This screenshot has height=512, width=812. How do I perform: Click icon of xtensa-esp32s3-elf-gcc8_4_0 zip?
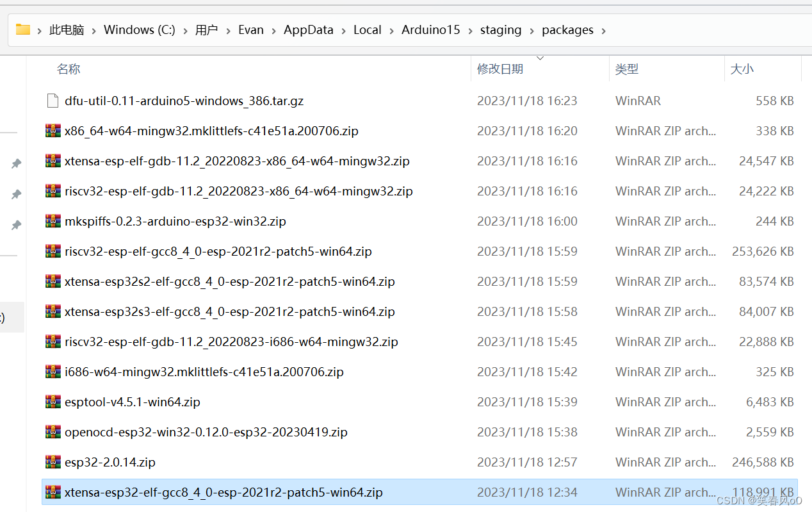point(53,311)
